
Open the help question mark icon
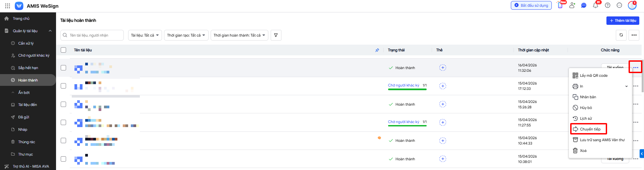[607, 5]
